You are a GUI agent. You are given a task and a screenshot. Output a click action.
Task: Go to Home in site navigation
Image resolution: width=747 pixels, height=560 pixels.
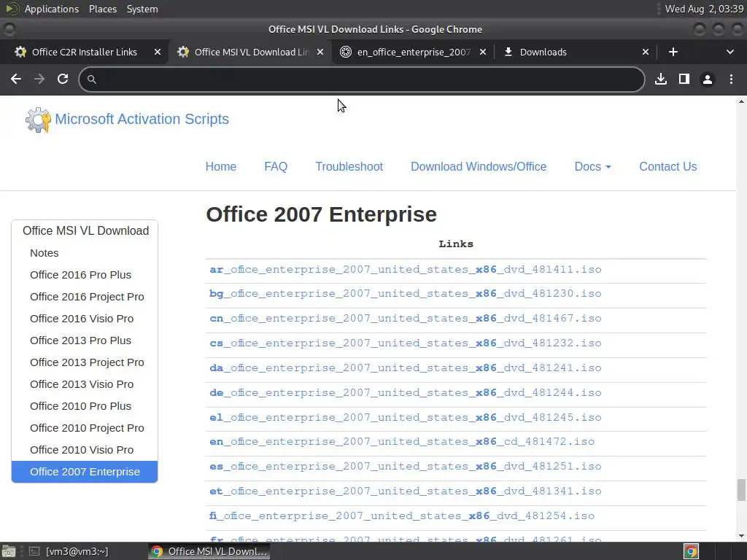[220, 167]
